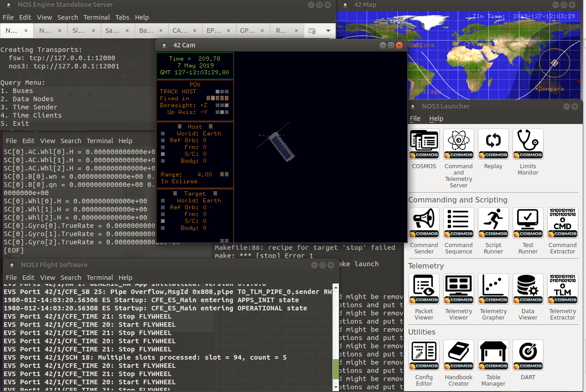Open Edit menu in the middle terminal window
Image resolution: width=586 pixels, height=392 pixels.
coord(28,141)
